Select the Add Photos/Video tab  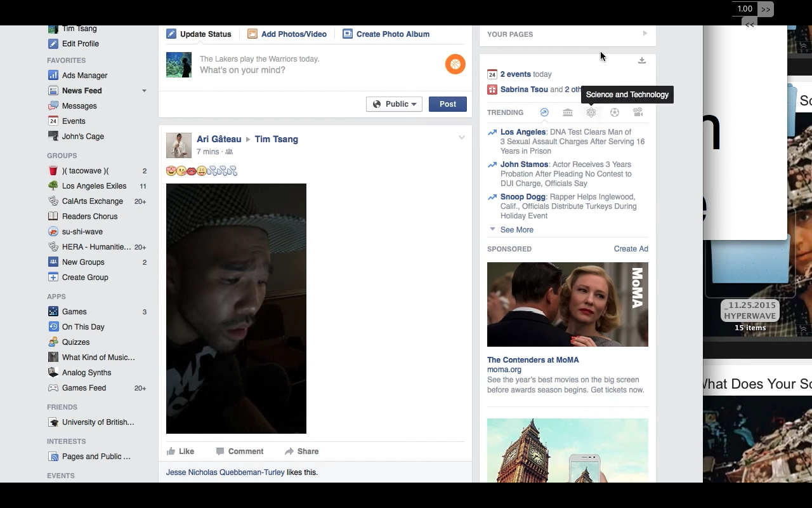(287, 34)
